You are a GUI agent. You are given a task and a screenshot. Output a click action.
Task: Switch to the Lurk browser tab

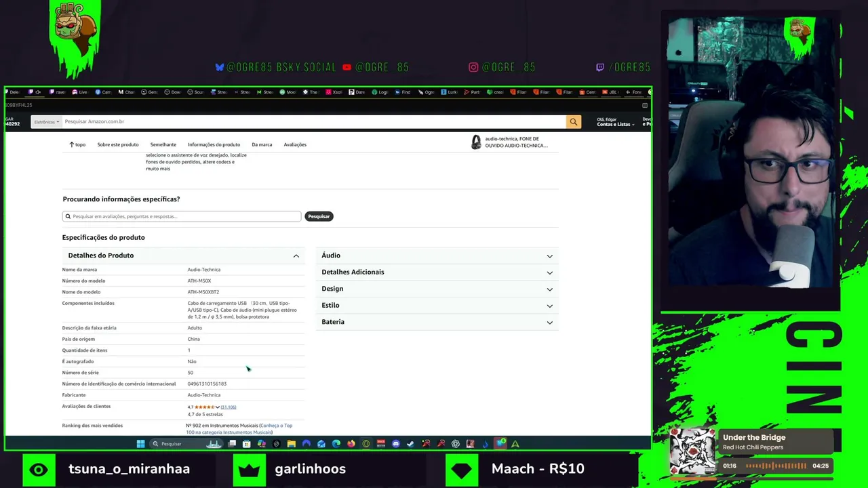point(450,91)
